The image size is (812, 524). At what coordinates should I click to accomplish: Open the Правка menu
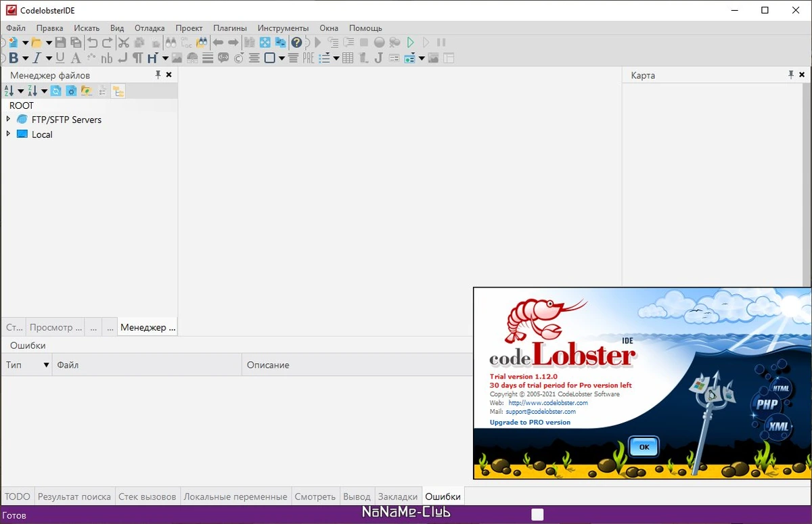pyautogui.click(x=50, y=28)
